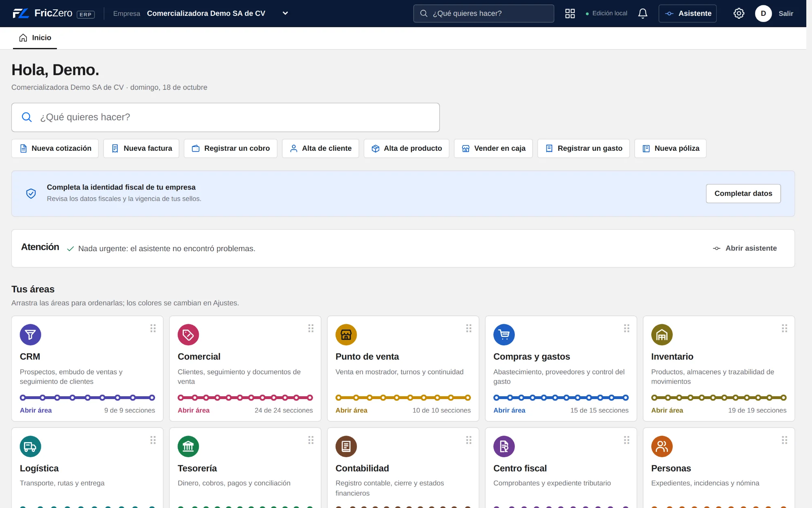Open the CRM Abrir área link

point(36,410)
